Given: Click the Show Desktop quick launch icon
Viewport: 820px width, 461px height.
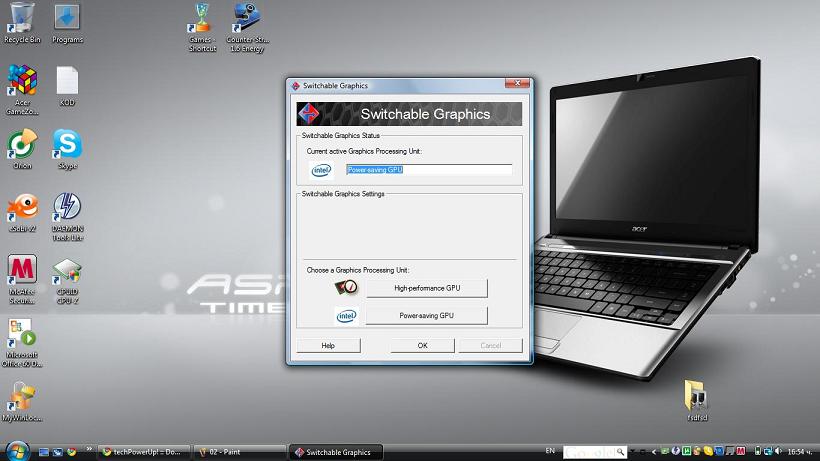Looking at the screenshot, I should [x=44, y=452].
